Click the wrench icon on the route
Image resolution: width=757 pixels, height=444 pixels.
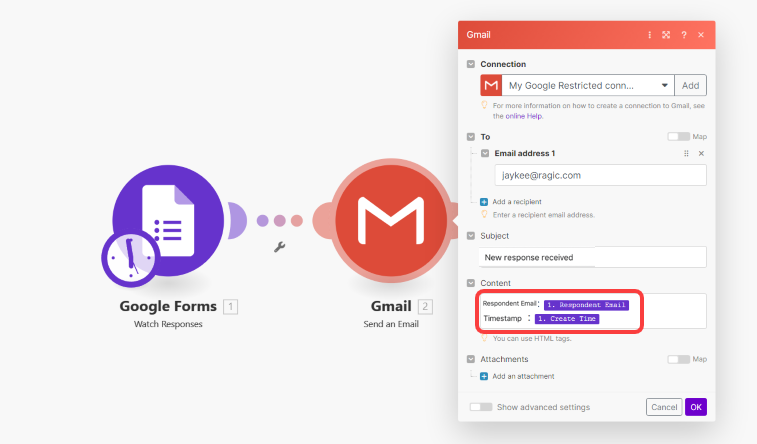tap(280, 247)
